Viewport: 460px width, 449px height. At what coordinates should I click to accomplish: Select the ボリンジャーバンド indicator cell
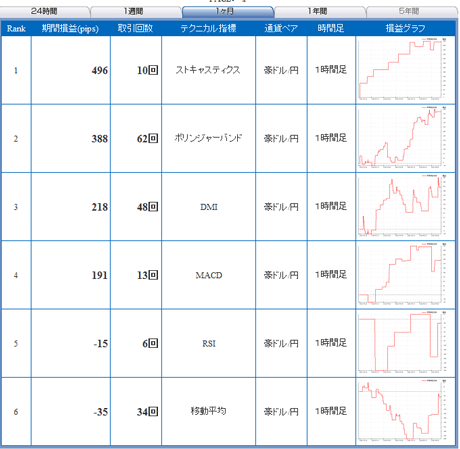tap(208, 138)
